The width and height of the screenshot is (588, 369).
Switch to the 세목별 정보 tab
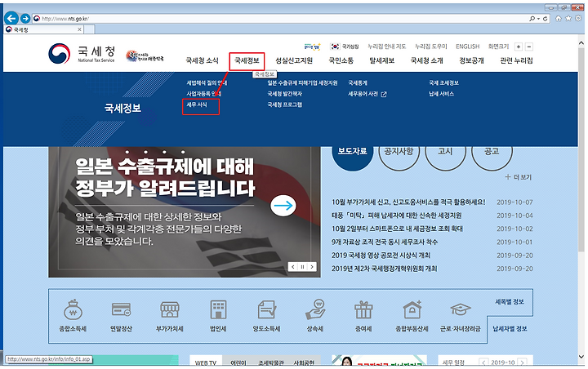(x=510, y=302)
